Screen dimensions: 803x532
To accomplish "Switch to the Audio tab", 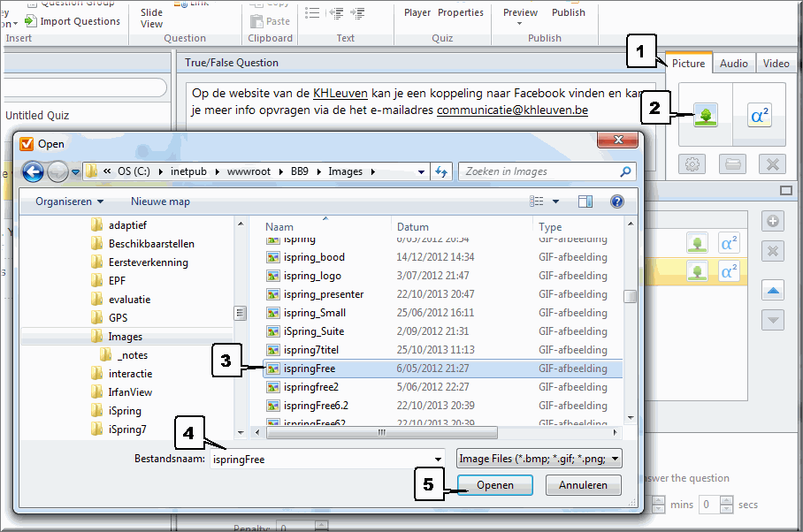I will tap(734, 64).
